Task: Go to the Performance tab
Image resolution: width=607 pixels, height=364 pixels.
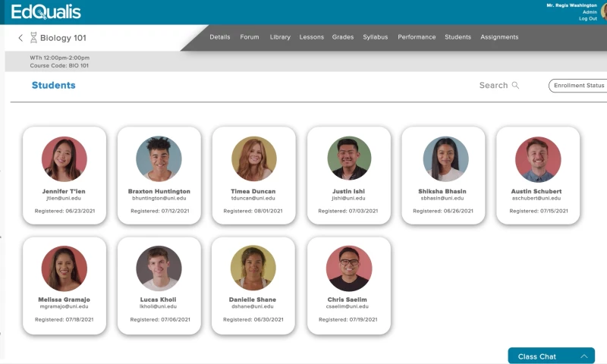Action: [x=417, y=37]
